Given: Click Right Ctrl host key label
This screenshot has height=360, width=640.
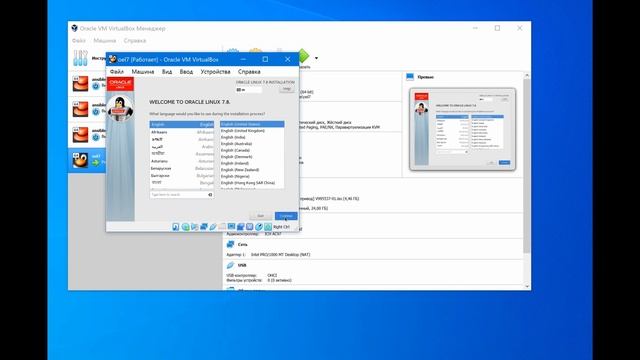Looking at the screenshot, I should click(281, 227).
